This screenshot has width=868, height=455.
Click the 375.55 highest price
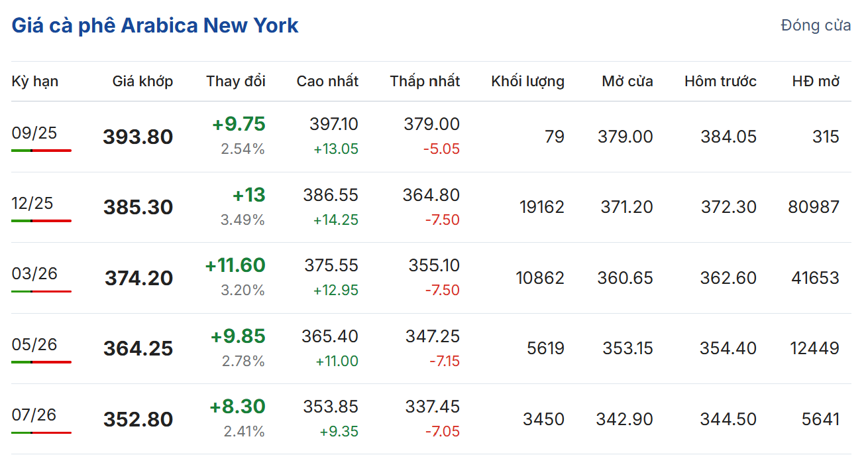tap(331, 265)
